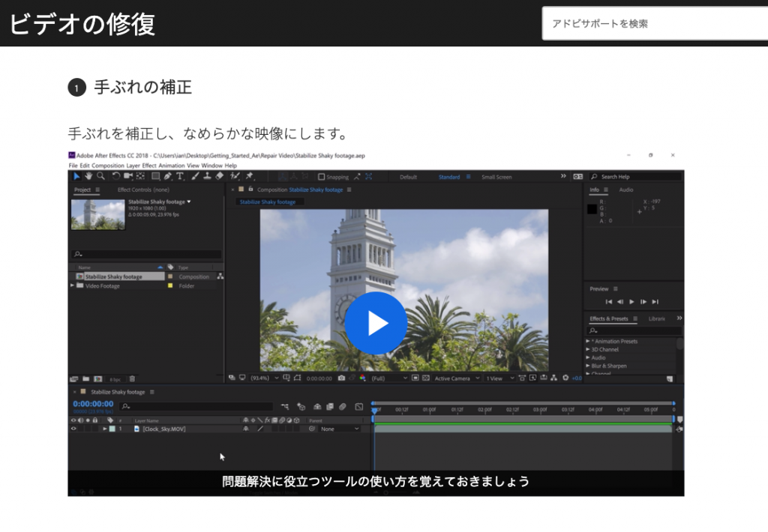Screen dimensions: 768x532
Task: Click the black color swatch in Info panel
Action: pyautogui.click(x=592, y=209)
